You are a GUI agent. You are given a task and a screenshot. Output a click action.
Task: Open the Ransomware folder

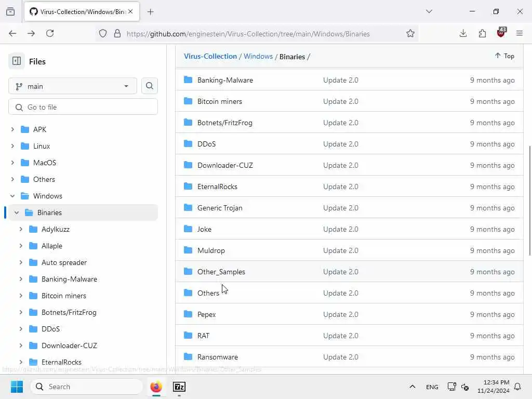(x=218, y=357)
